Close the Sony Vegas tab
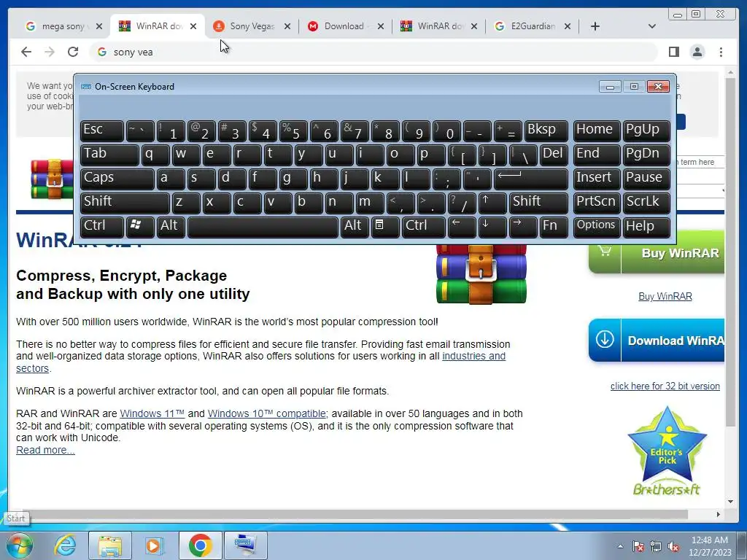 (x=287, y=26)
